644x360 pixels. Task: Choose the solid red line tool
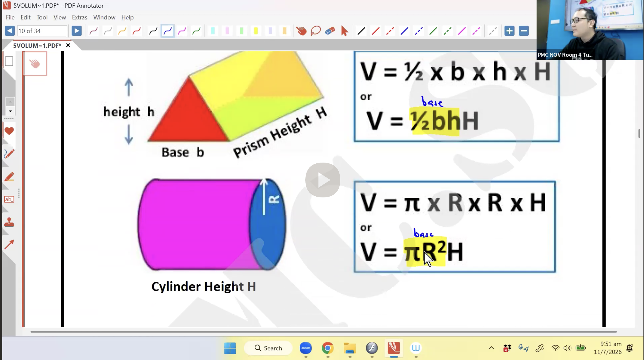[376, 31]
